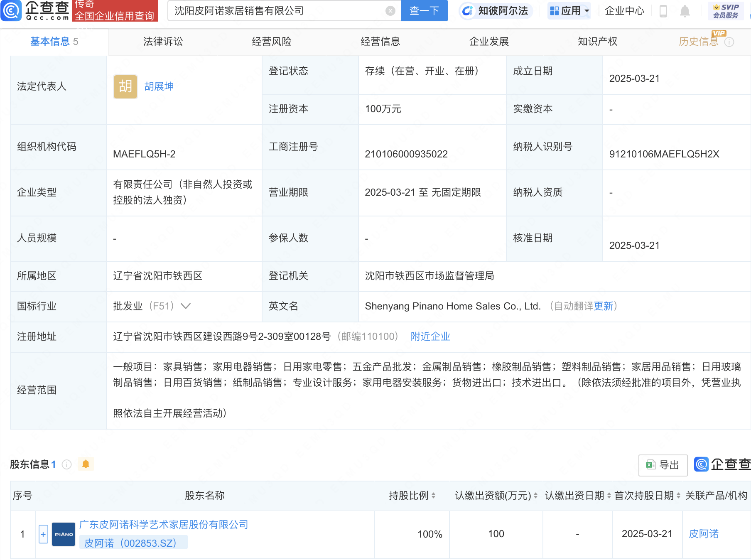Expand 批发业 (F51) industry chevron
The width and height of the screenshot is (751, 560).
pyautogui.click(x=186, y=306)
